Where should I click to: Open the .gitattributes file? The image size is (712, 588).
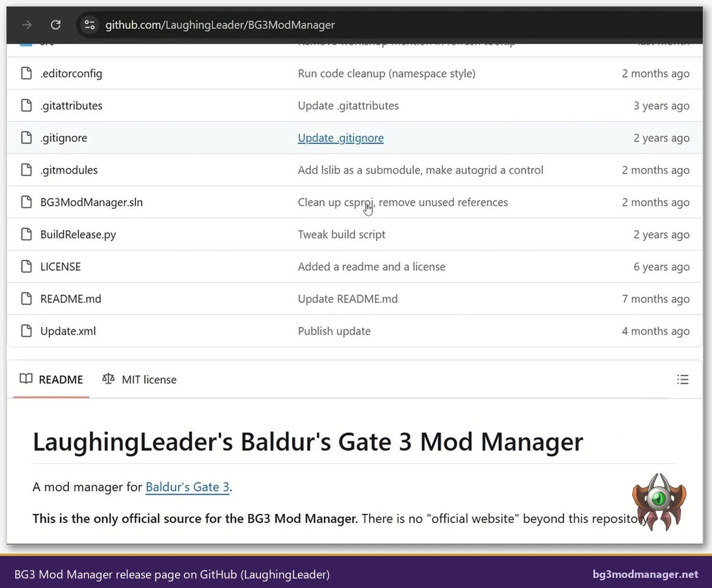[71, 106]
